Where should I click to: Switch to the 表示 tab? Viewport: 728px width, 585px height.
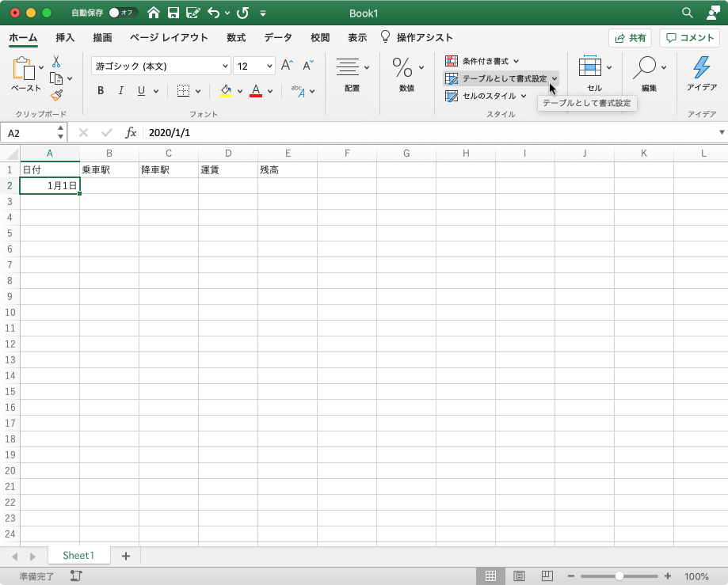(357, 37)
